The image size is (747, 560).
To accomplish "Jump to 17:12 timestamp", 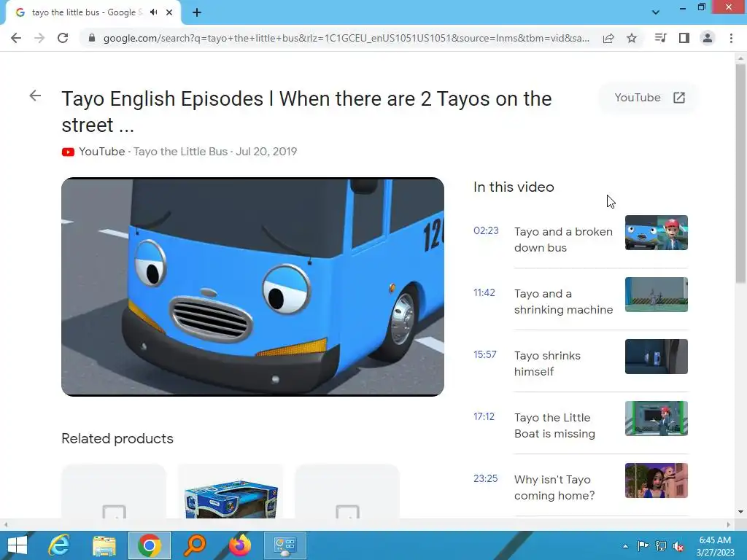I will [x=484, y=416].
